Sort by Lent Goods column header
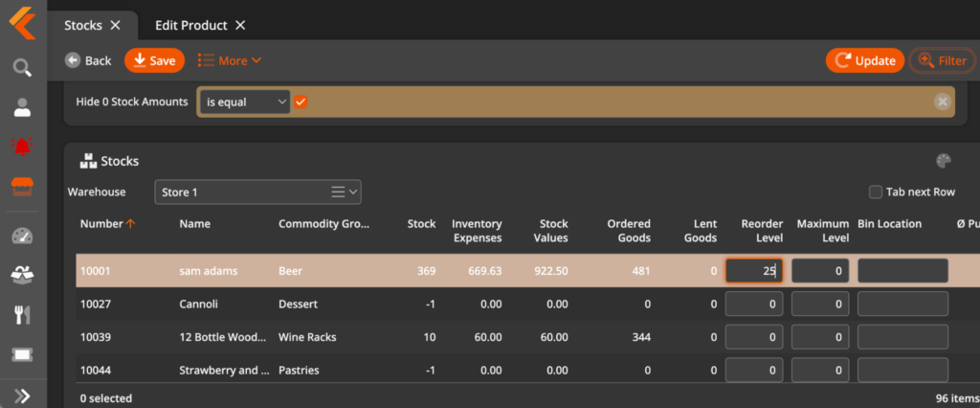 click(701, 231)
